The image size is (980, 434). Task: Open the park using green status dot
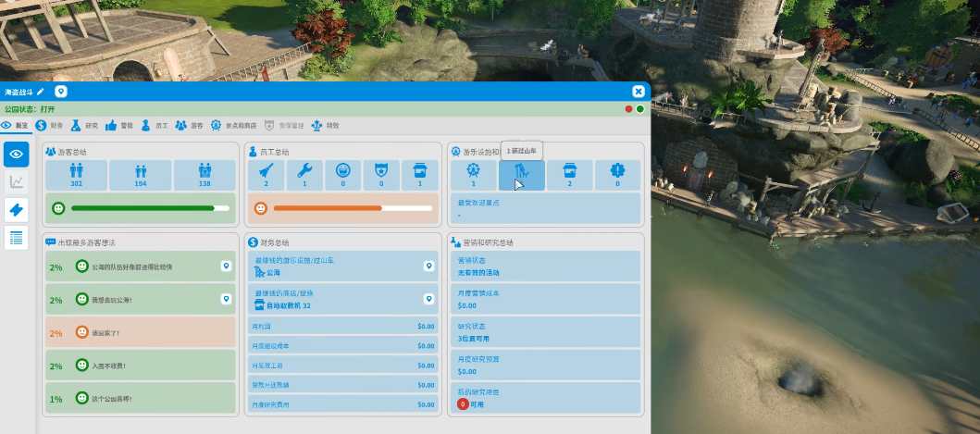(640, 109)
